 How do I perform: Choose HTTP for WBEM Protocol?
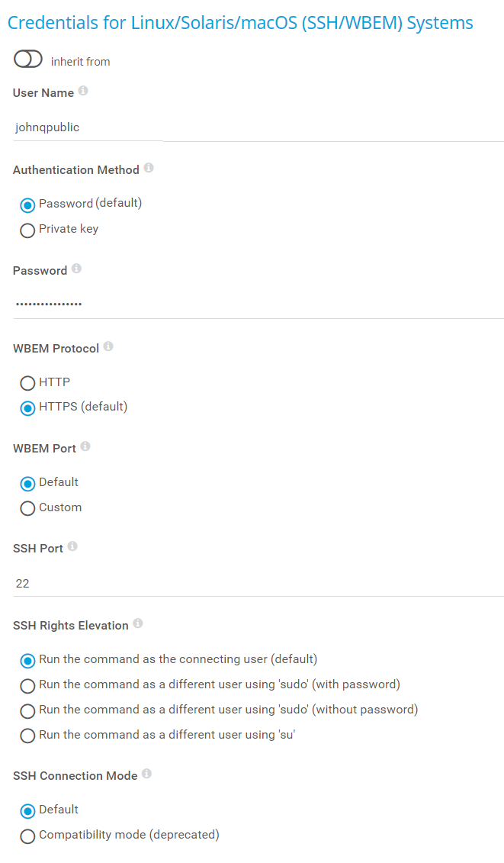(28, 383)
